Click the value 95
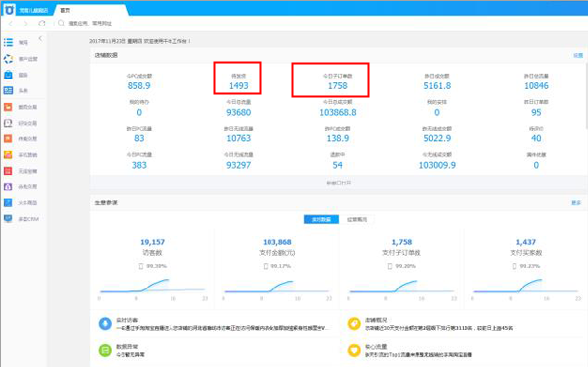The width and height of the screenshot is (588, 367). (x=536, y=112)
